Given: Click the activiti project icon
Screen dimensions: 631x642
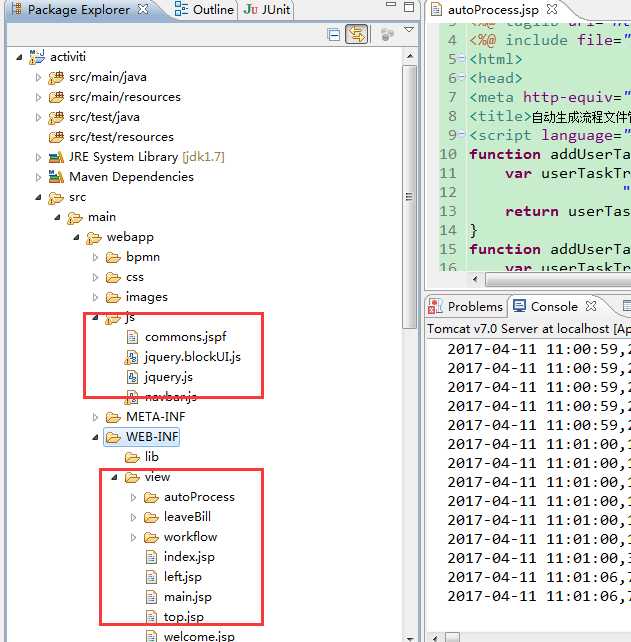Looking at the screenshot, I should click(37, 57).
